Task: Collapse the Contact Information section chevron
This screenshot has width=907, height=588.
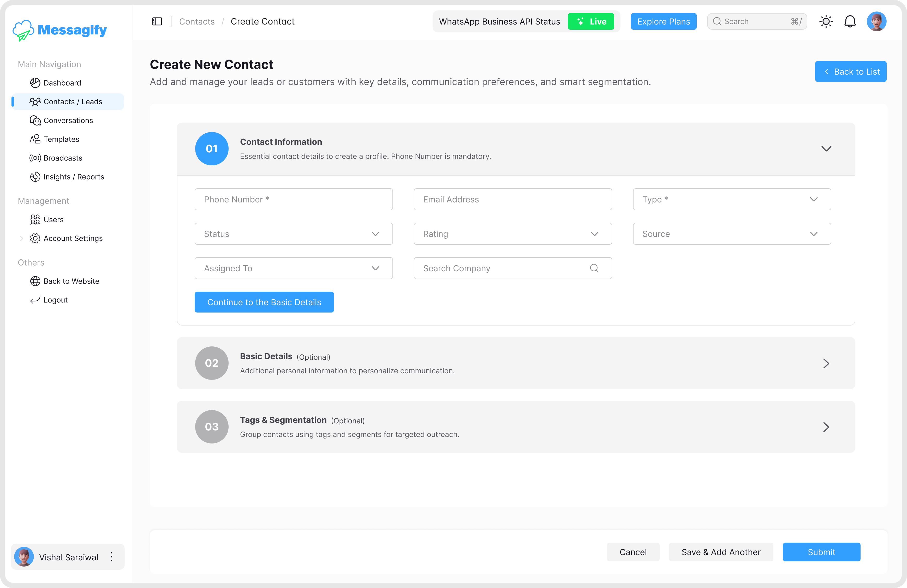Action: click(x=826, y=149)
